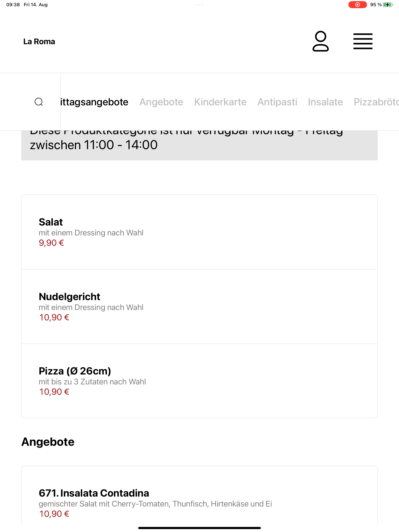
Task: Tap the Angebote section heading
Action: pos(48,442)
